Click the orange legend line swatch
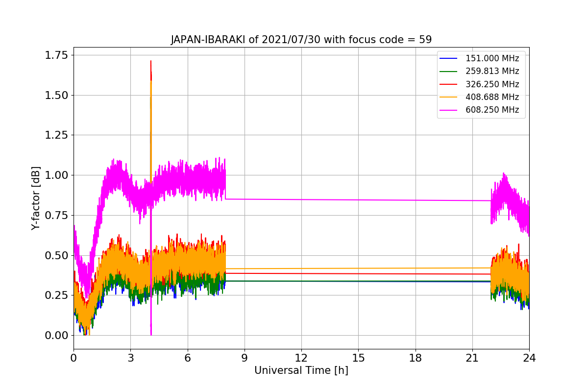Screen dimensions: 588x392 click(449, 98)
